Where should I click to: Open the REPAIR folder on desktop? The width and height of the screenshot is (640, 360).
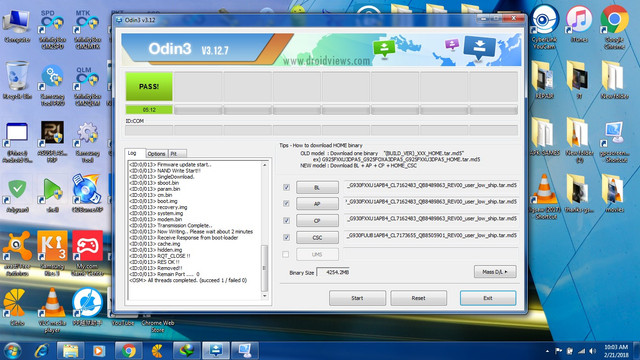[x=544, y=80]
